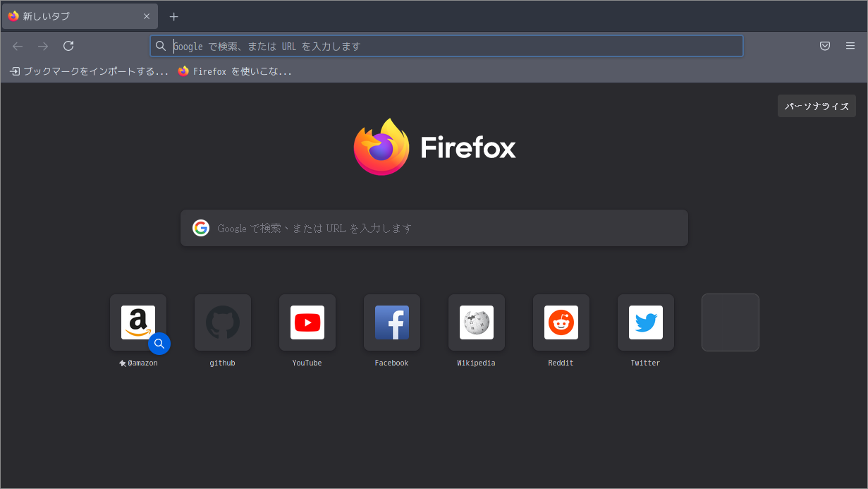The image size is (868, 489).
Task: Click the github label text
Action: click(x=223, y=363)
